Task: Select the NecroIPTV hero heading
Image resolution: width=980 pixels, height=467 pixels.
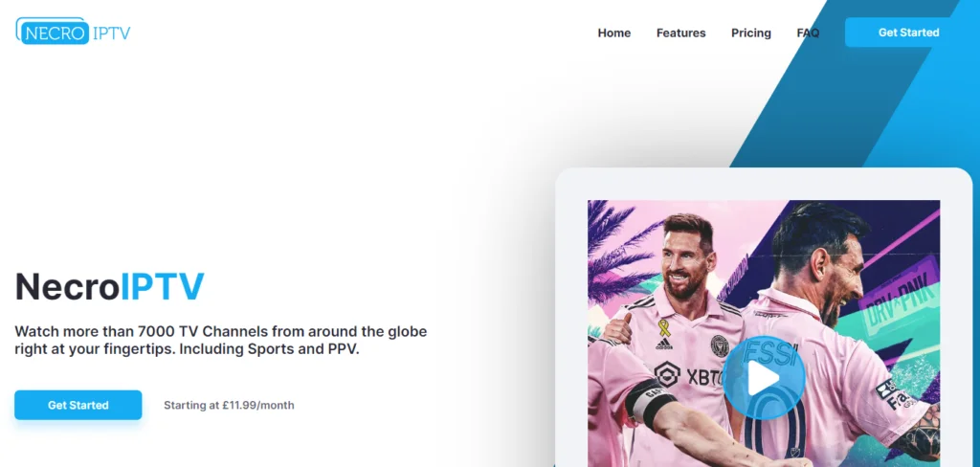Action: 109,286
